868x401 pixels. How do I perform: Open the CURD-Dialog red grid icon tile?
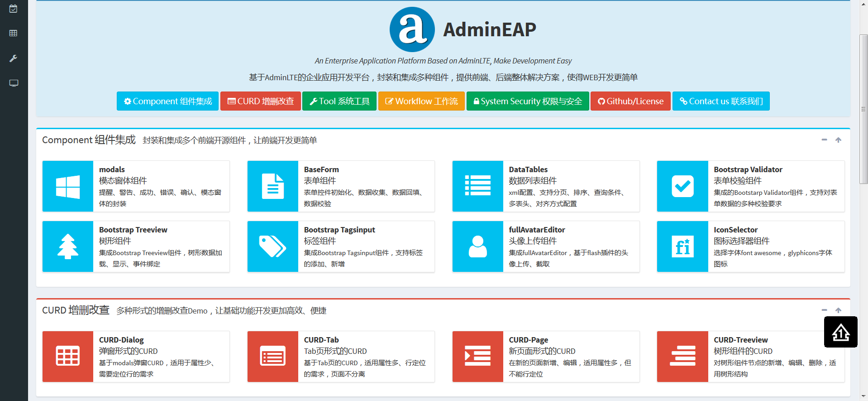tap(68, 357)
